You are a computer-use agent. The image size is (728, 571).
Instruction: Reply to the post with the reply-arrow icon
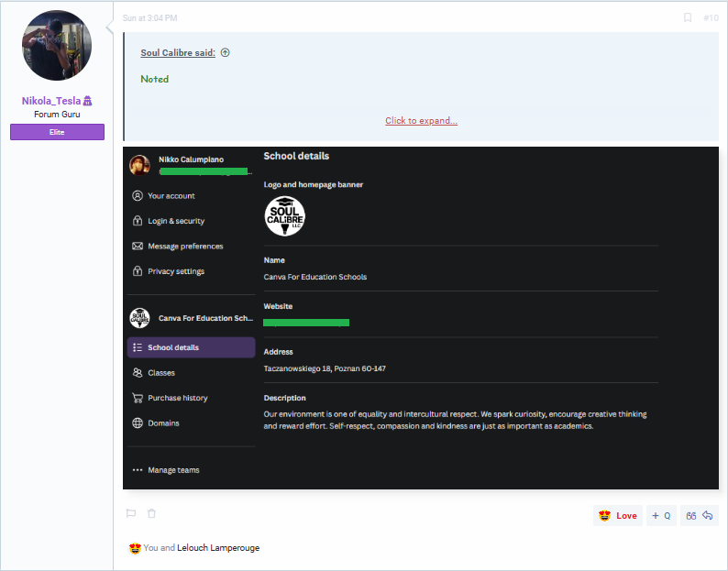pos(708,515)
